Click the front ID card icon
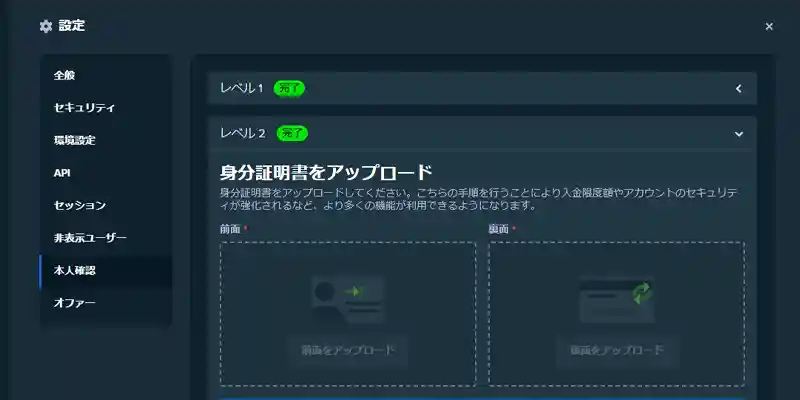The image size is (800, 400). point(347,300)
